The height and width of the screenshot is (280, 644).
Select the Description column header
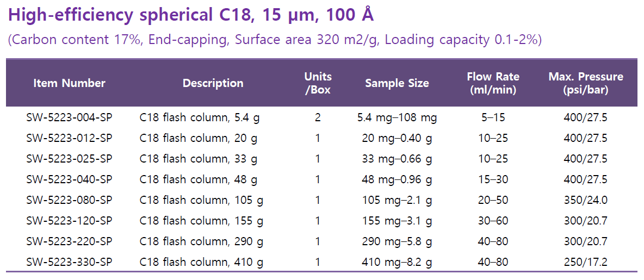(x=213, y=83)
